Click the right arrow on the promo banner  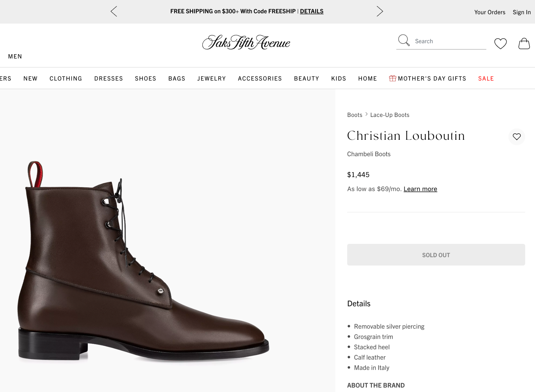(380, 11)
